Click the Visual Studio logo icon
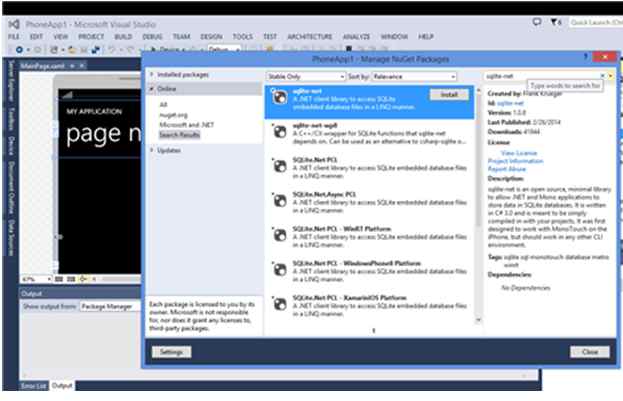Viewport: 623px width, 401px height. pyautogui.click(x=14, y=24)
